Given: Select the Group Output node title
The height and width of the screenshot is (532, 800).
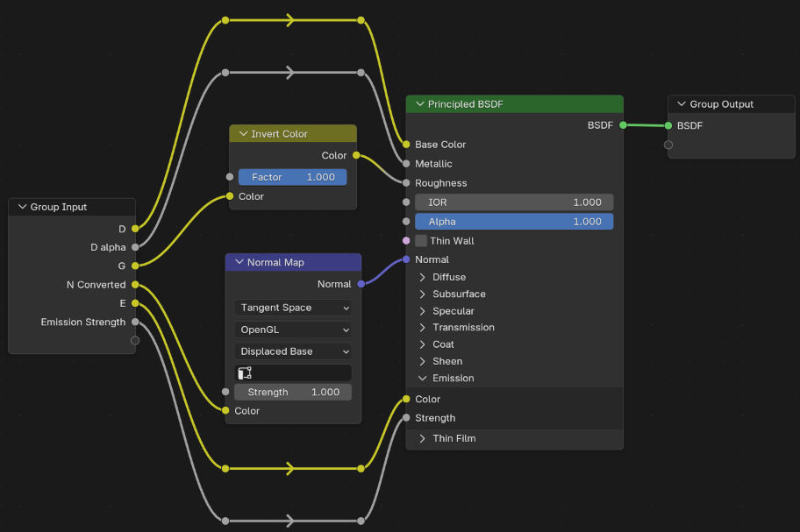Looking at the screenshot, I should [721, 104].
